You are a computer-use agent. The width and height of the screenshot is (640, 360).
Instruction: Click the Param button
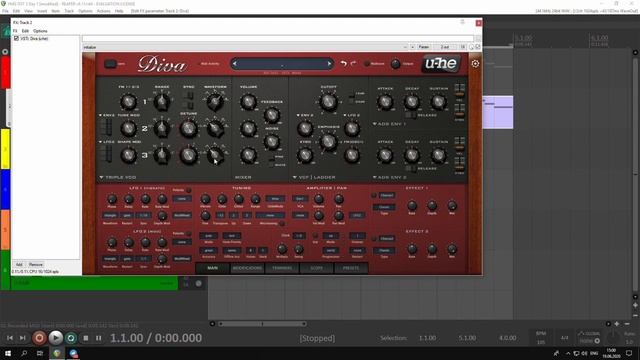point(424,47)
